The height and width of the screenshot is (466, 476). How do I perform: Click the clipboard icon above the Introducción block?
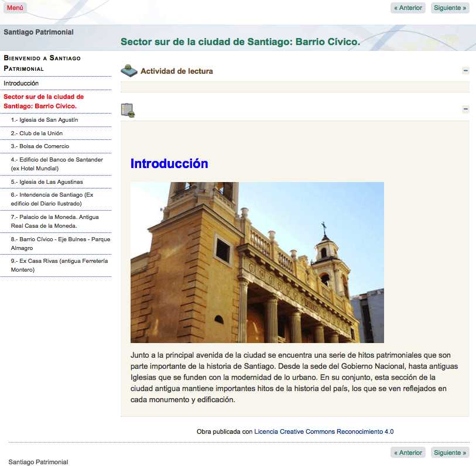[128, 109]
